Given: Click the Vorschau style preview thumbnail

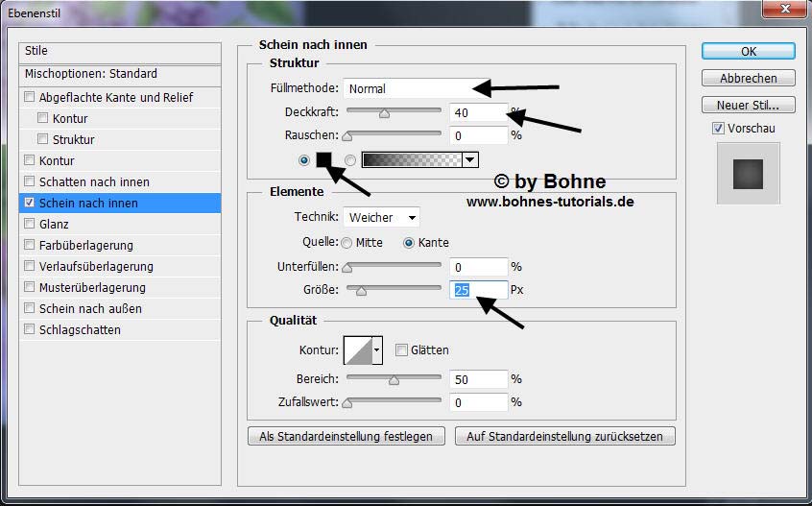Looking at the screenshot, I should (749, 174).
